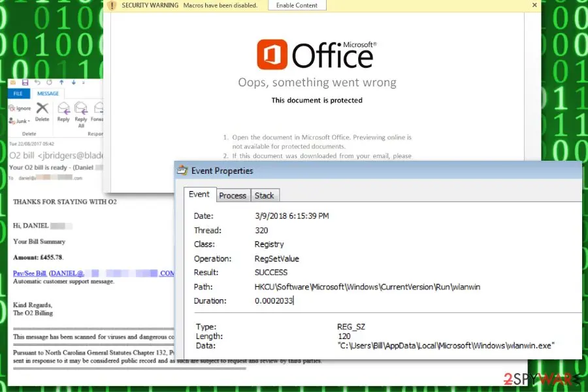This screenshot has width=588, height=392.
Task: Click the Ignore conversation button
Action: point(20,108)
